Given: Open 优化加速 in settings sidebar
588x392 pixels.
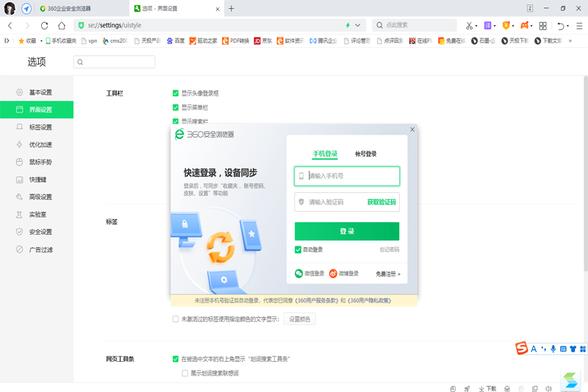Looking at the screenshot, I should coord(37,144).
